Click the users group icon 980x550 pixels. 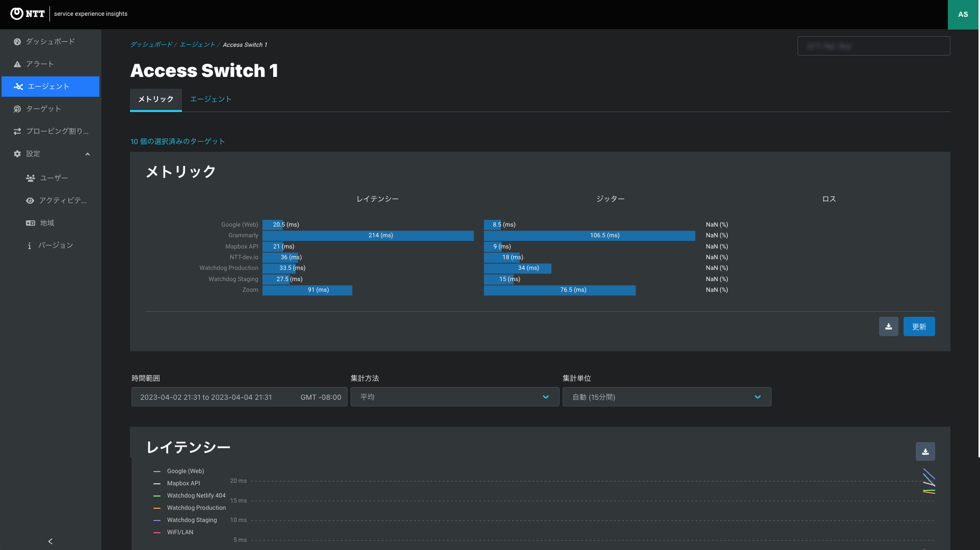(x=31, y=178)
